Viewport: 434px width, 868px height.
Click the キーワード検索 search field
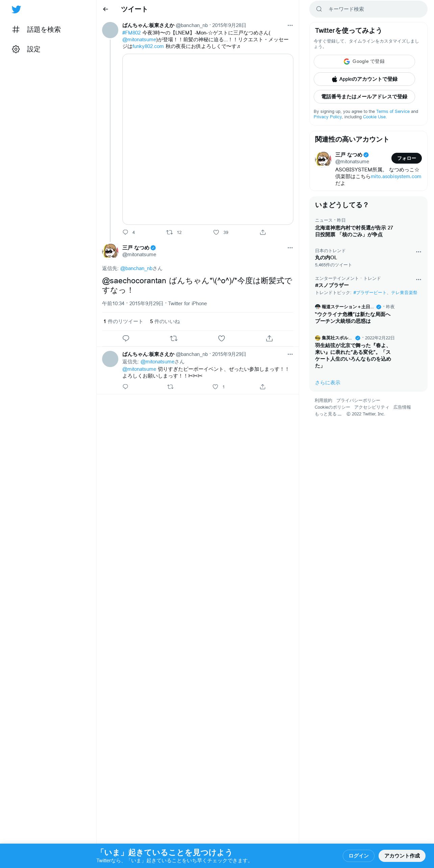click(x=368, y=9)
